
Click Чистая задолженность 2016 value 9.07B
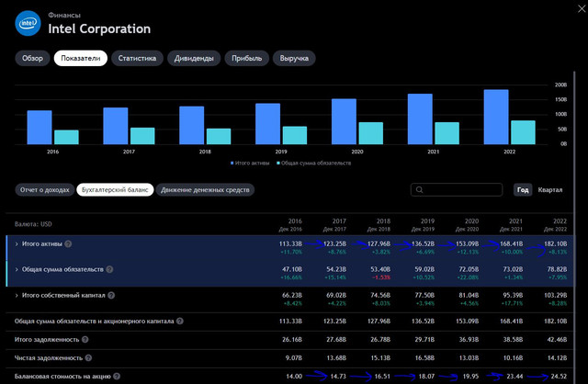[294, 357]
